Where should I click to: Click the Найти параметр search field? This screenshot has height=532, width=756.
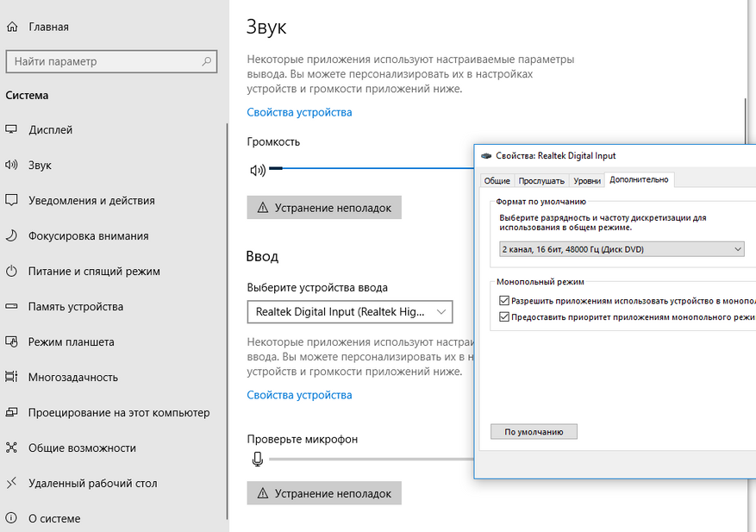(103, 62)
